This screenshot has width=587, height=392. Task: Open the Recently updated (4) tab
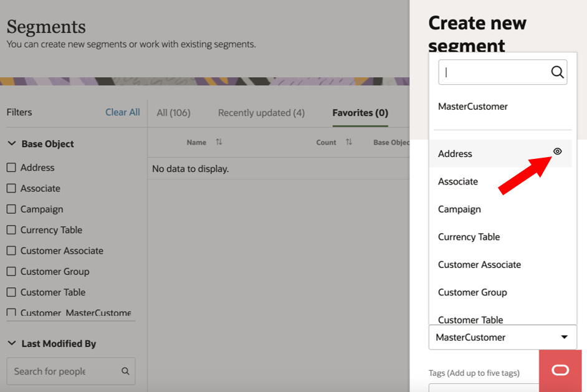(261, 113)
